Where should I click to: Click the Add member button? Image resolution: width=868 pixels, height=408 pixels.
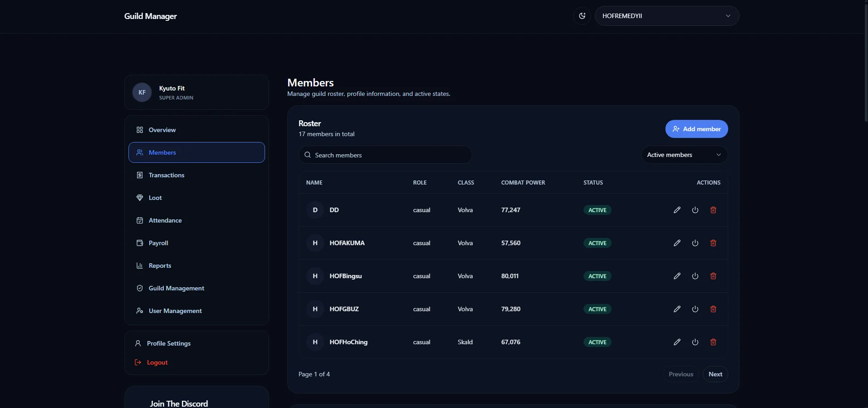pos(697,129)
